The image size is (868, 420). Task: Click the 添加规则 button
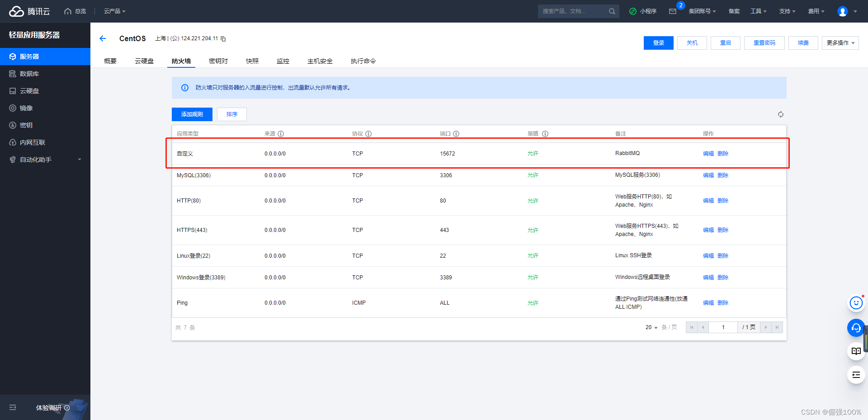click(x=192, y=114)
